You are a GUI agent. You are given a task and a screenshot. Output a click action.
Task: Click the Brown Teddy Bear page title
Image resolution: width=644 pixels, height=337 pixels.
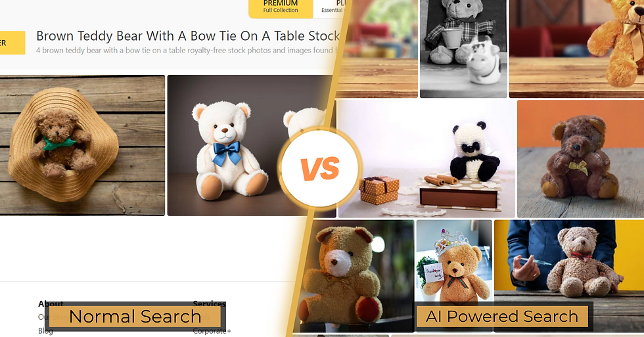[x=188, y=36]
